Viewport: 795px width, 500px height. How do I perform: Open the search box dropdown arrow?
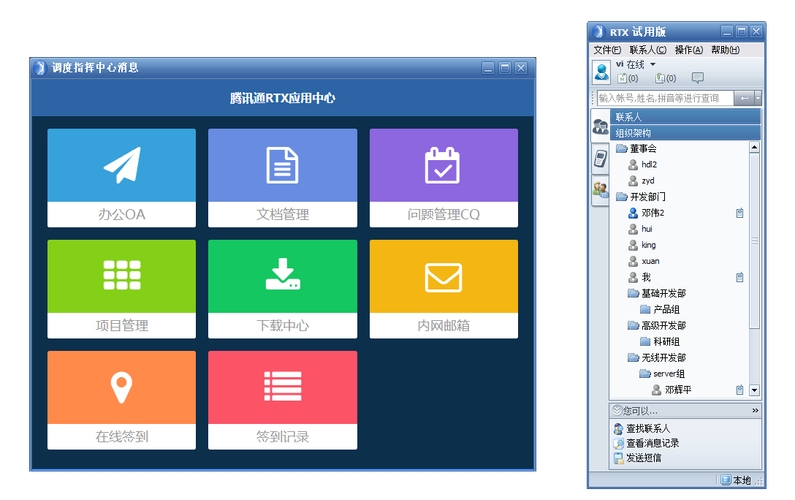[x=757, y=98]
